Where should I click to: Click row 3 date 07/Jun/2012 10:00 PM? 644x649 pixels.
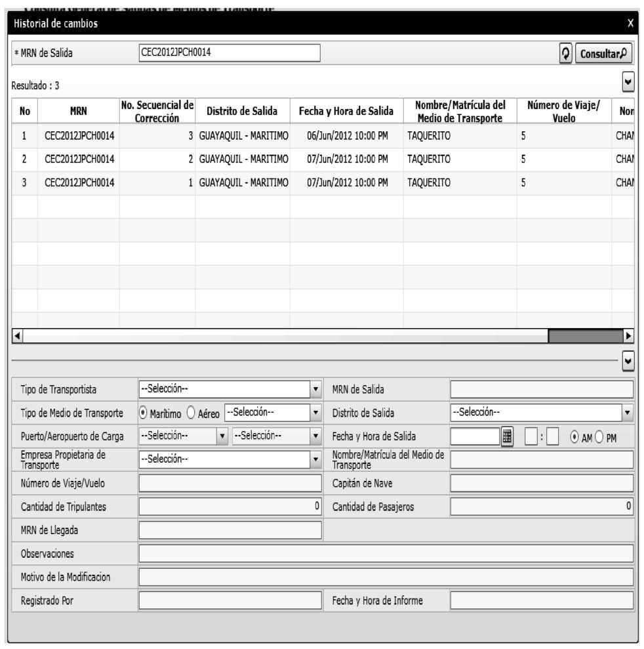(x=348, y=182)
